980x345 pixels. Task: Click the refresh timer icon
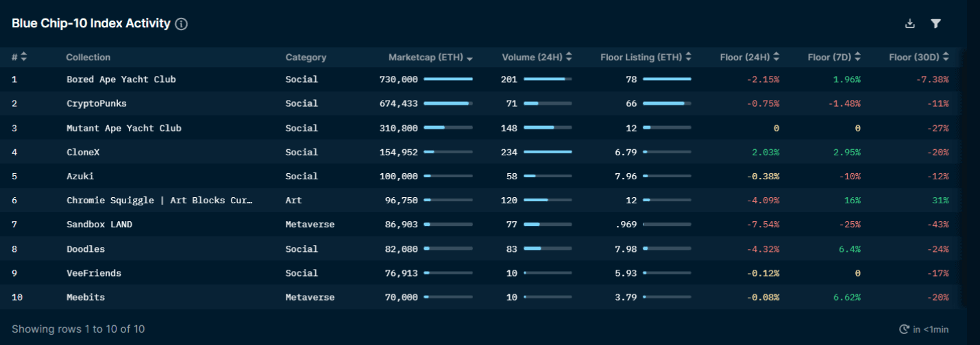pos(904,329)
